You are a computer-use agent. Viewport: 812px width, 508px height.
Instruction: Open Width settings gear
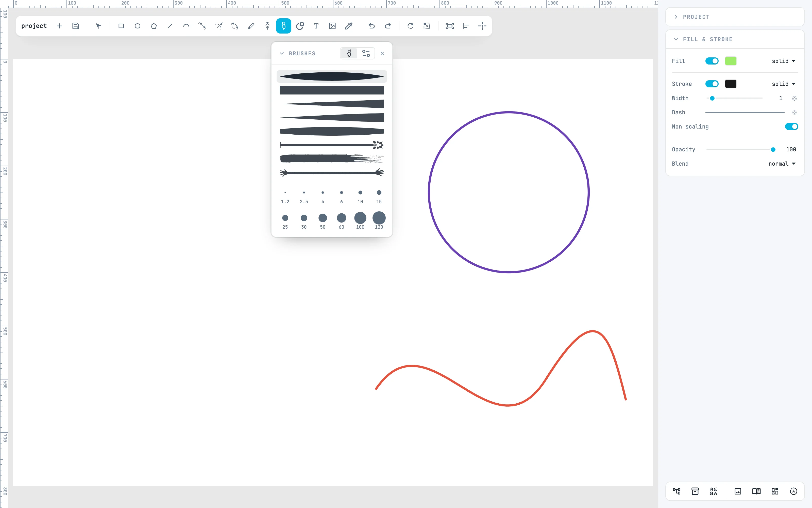794,98
